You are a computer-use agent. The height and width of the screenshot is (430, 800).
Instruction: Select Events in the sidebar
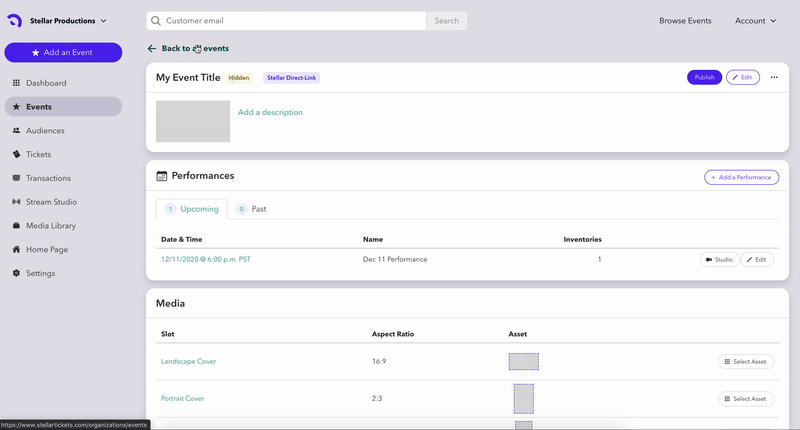(63, 107)
